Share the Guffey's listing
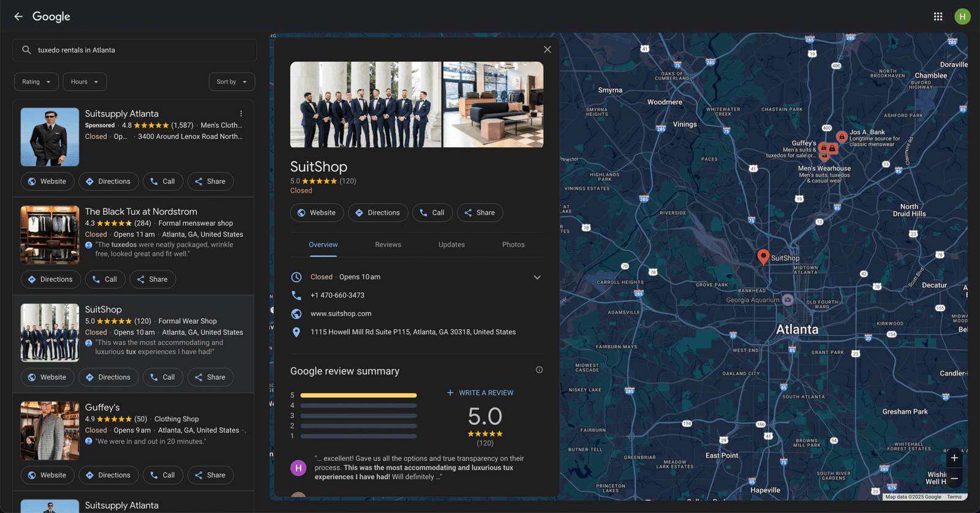Viewport: 980px width, 513px height. tap(210, 475)
